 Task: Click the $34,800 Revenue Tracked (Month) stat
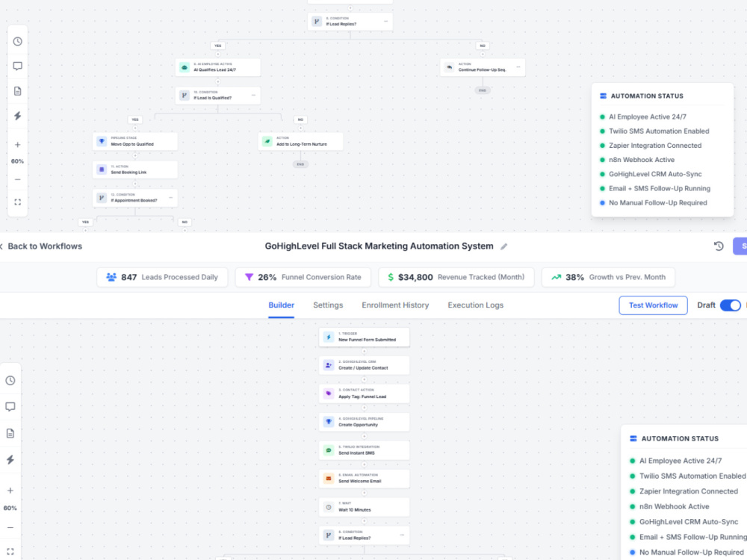[x=456, y=277]
